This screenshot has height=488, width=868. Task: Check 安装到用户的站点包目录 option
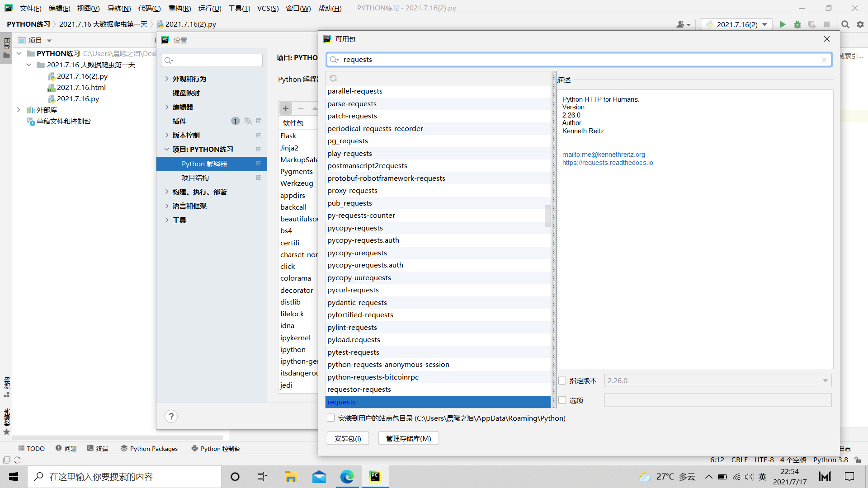click(x=330, y=418)
